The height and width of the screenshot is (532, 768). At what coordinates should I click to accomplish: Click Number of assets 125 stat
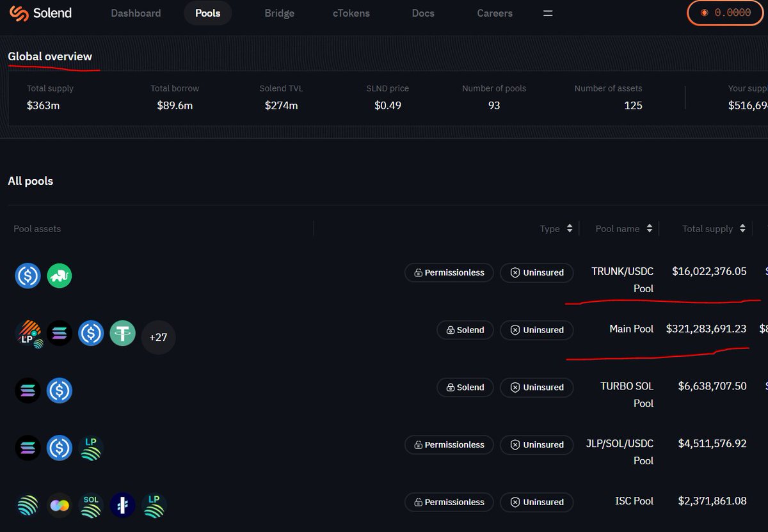pos(608,97)
